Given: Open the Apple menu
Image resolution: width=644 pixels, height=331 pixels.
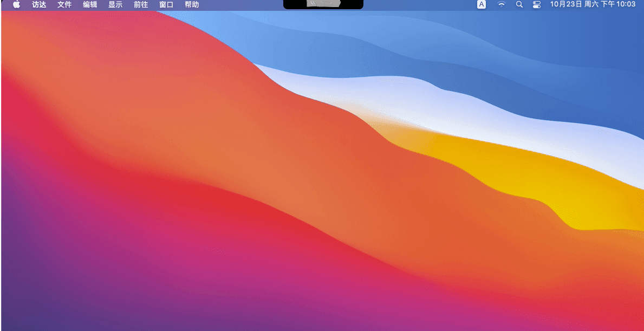Looking at the screenshot, I should click(x=16, y=4).
